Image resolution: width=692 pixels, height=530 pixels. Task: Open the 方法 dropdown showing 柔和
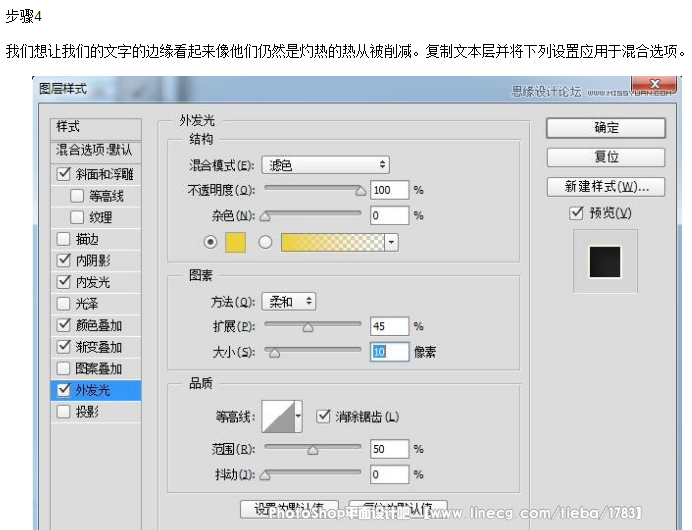coord(289,301)
